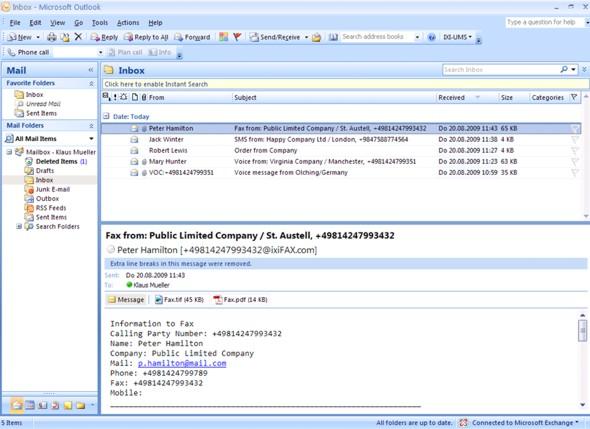Click the Reply toolbar button
The image size is (590, 429).
point(104,37)
